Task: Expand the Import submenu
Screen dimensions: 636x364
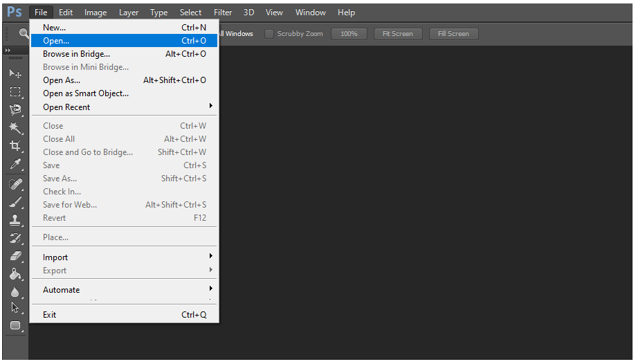Action: coord(124,257)
